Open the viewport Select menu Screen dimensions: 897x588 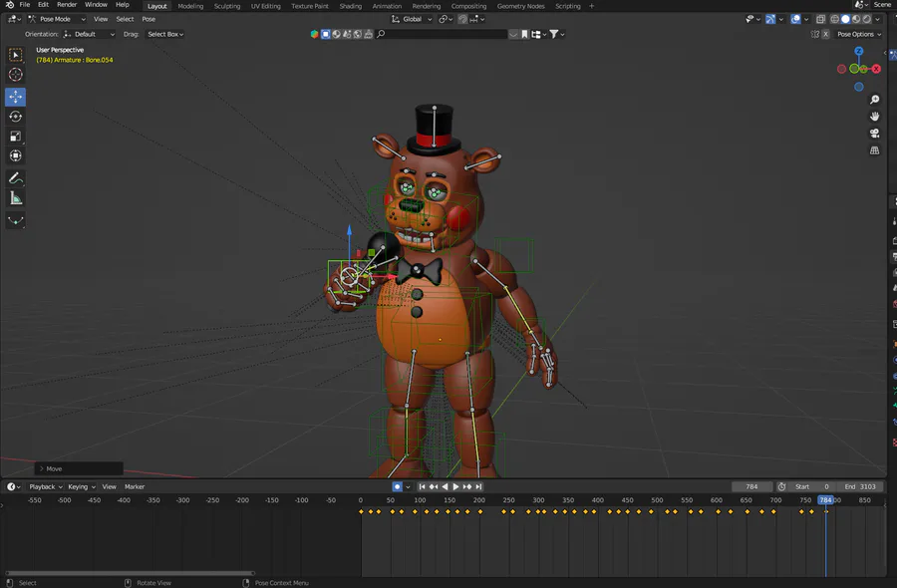125,19
